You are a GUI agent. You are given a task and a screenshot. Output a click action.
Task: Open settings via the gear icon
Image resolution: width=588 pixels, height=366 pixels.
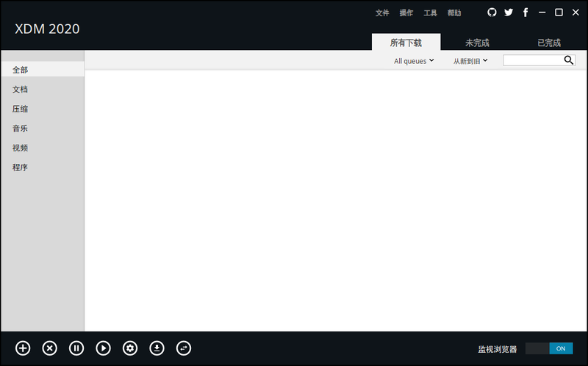tap(130, 348)
